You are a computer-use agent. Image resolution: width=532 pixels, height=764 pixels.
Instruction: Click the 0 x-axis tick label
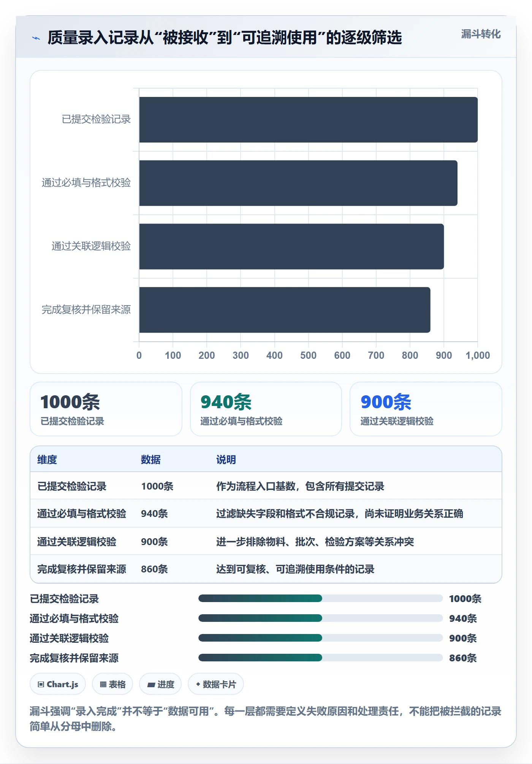139,355
